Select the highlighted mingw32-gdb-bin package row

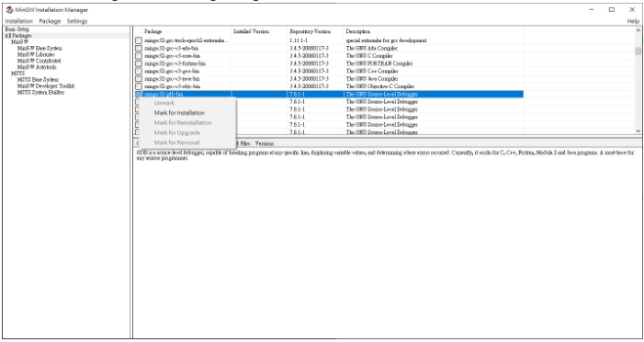pyautogui.click(x=330, y=94)
